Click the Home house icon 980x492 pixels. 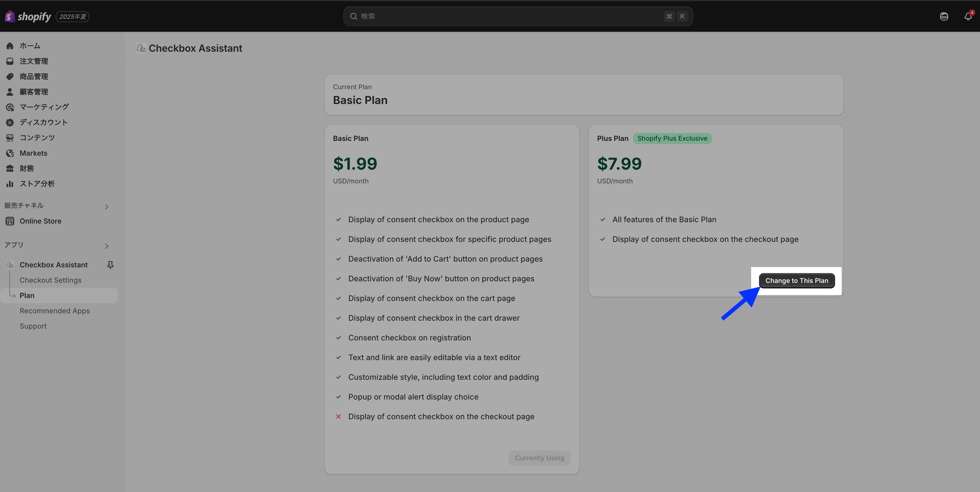[10, 46]
